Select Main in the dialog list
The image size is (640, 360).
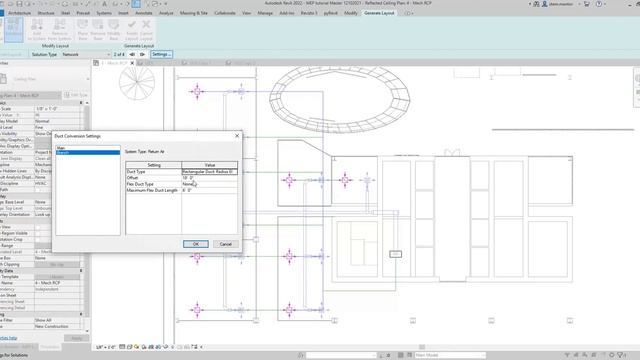click(x=88, y=148)
